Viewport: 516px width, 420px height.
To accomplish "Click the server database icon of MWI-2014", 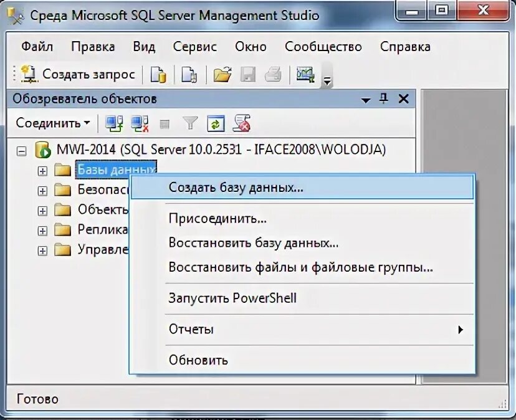I will (x=43, y=150).
